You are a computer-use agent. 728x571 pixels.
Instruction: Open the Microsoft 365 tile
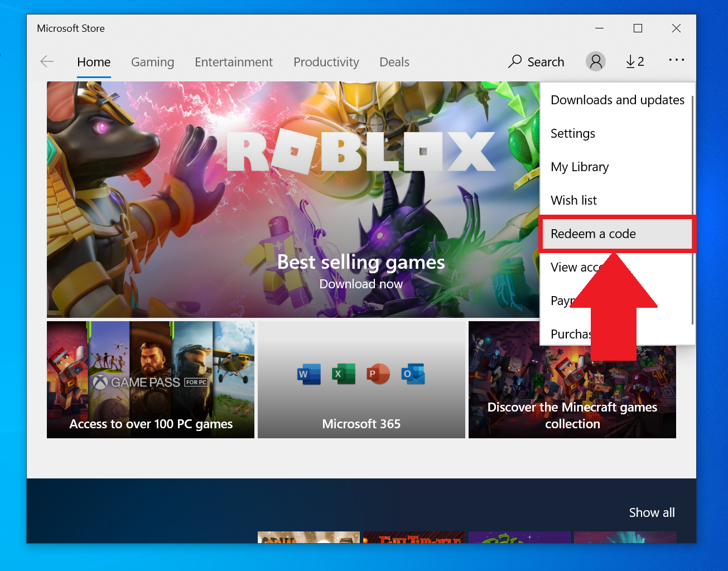[x=361, y=380]
